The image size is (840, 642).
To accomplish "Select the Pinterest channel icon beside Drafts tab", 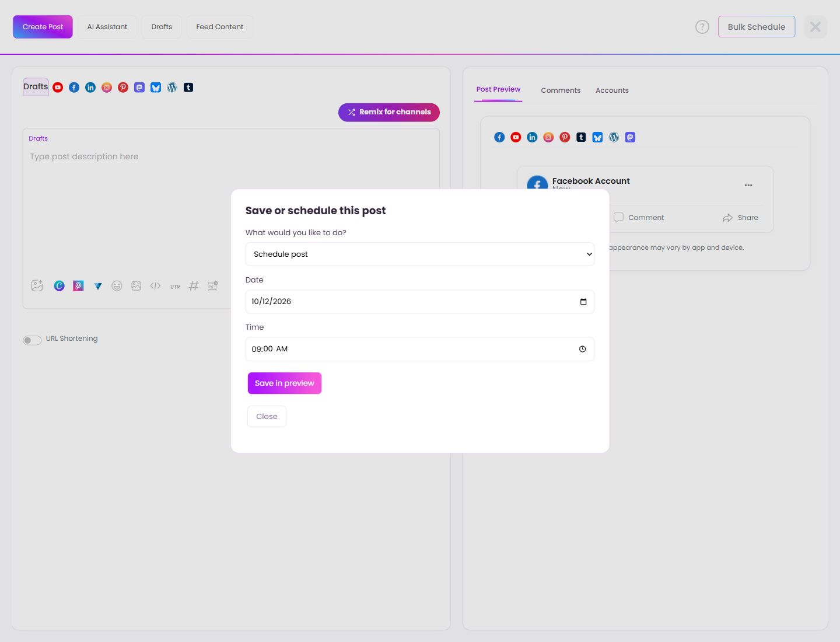I will click(123, 88).
